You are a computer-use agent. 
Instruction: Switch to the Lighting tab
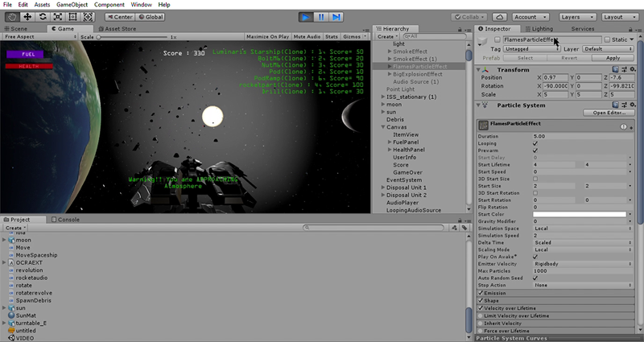click(542, 29)
